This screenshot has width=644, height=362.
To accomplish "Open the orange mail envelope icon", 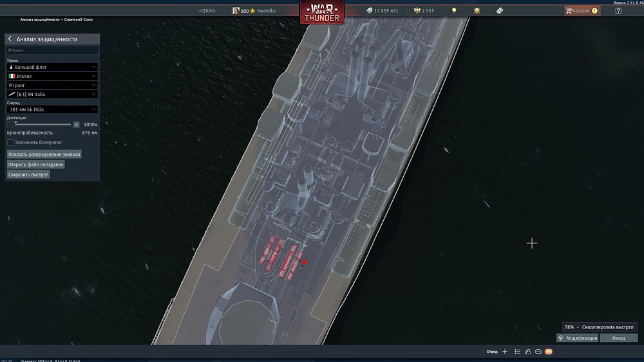I will 549,352.
